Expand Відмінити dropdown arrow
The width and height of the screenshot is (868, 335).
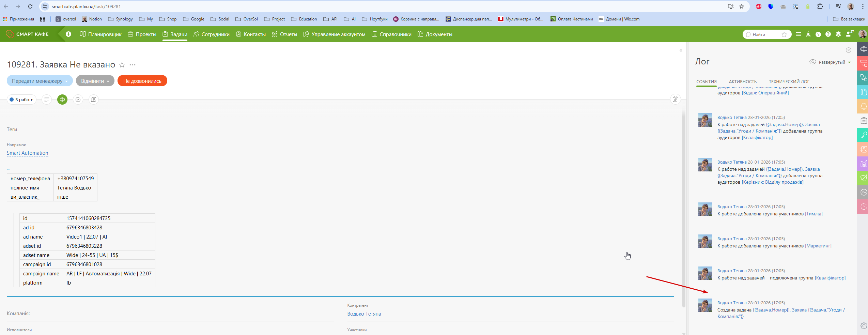tap(108, 81)
